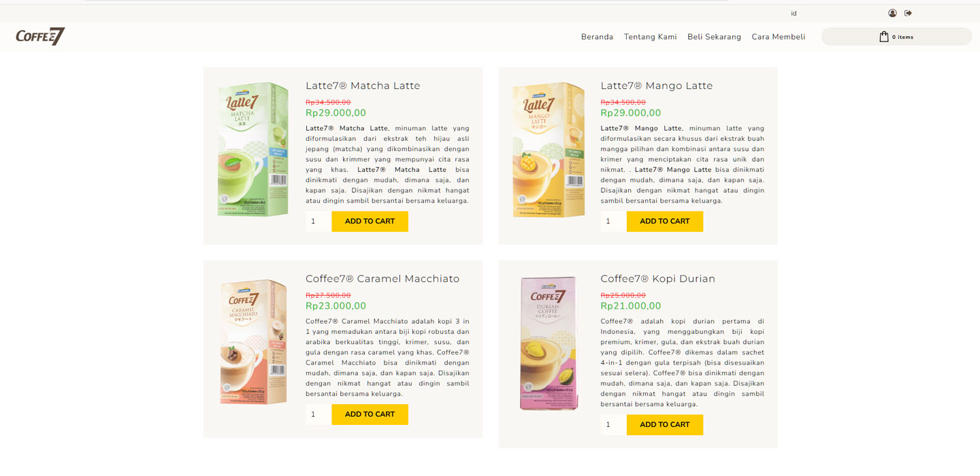Add Latte7 Mango Latte to cart
The image size is (980, 476).
664,222
